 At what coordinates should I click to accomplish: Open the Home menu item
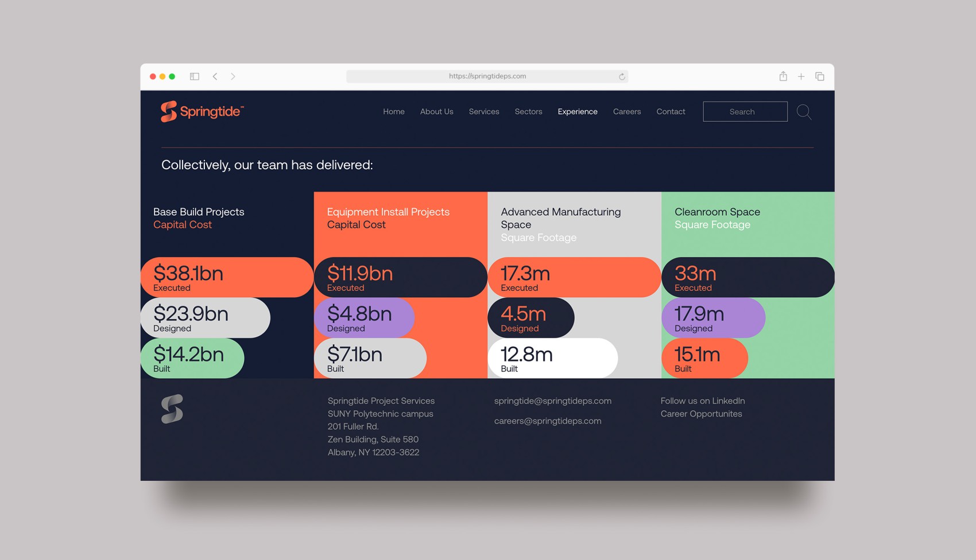tap(394, 112)
